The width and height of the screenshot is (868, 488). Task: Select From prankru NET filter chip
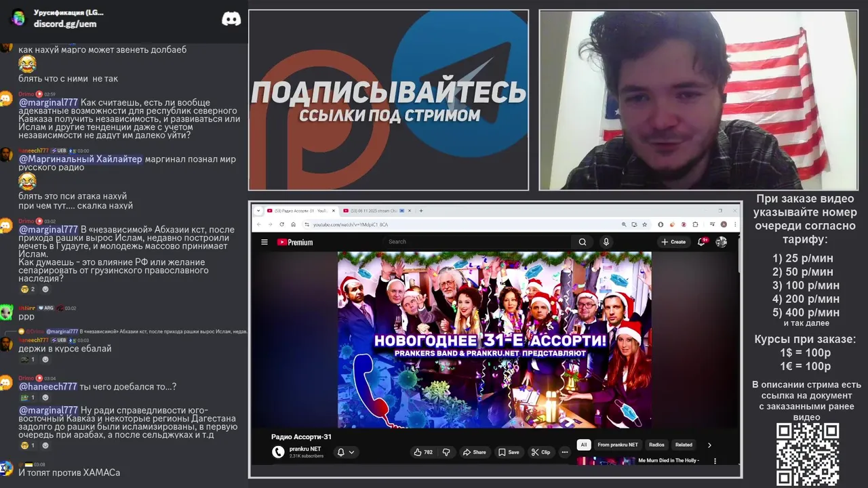coord(618,445)
